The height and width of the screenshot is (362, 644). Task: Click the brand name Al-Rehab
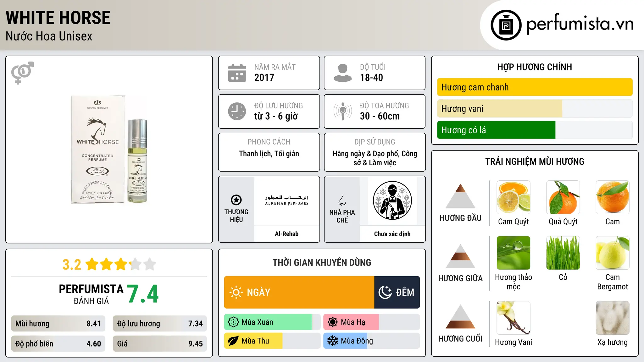click(x=286, y=234)
